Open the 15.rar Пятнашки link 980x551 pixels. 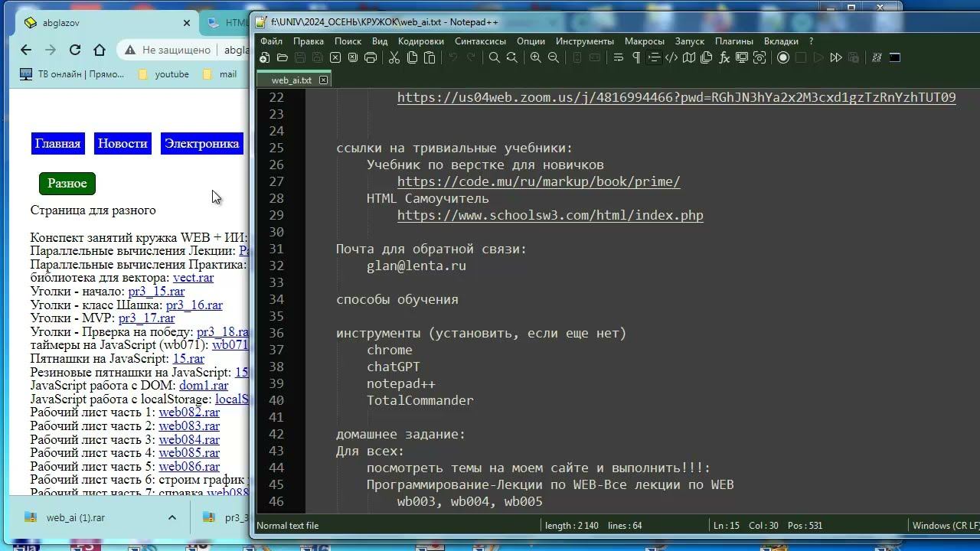(188, 358)
